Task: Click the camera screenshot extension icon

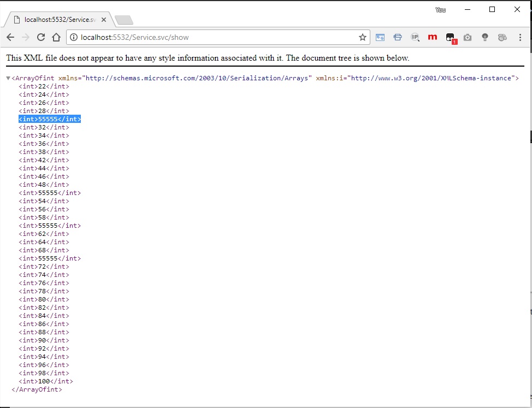Action: (468, 38)
